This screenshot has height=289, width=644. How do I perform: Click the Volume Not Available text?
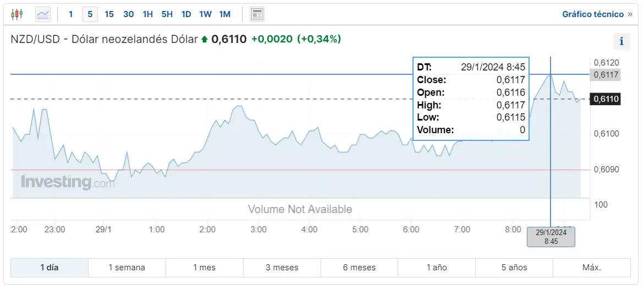pos(300,209)
